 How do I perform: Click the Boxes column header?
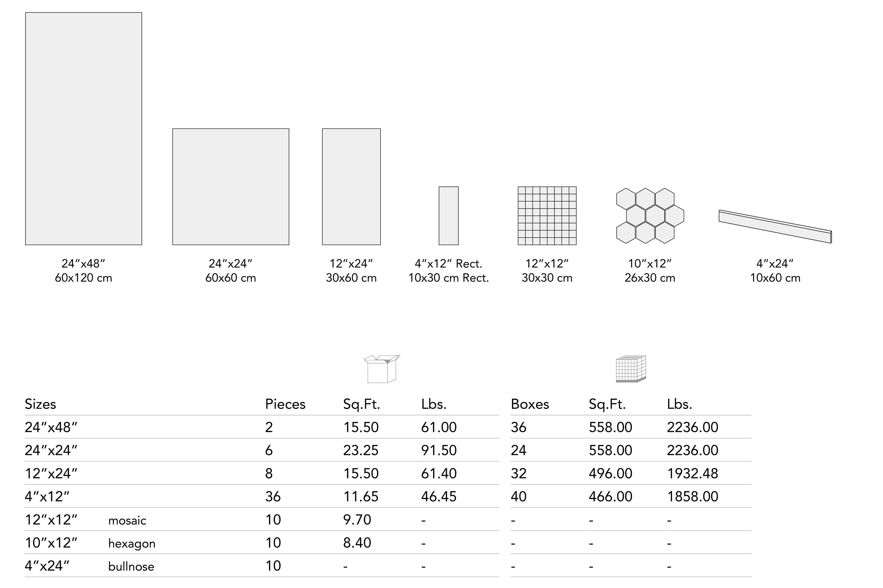530,404
